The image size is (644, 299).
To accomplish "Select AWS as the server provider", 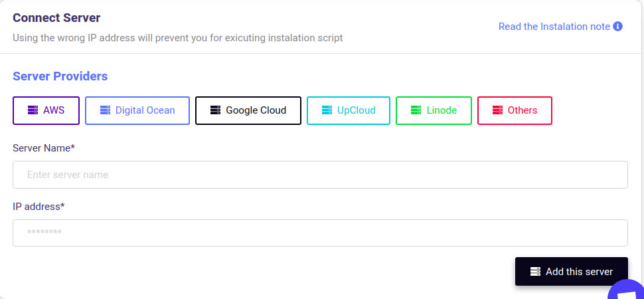I will coord(46,110).
